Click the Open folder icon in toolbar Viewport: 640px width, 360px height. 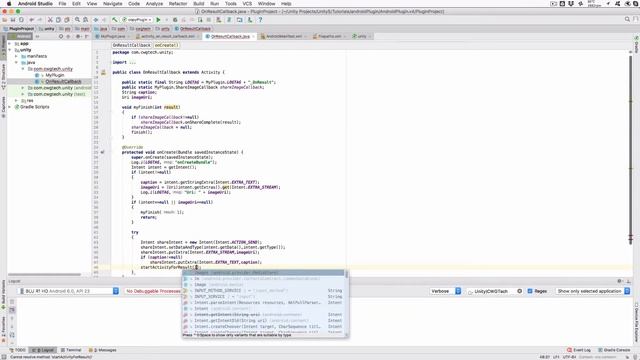[x=5, y=20]
